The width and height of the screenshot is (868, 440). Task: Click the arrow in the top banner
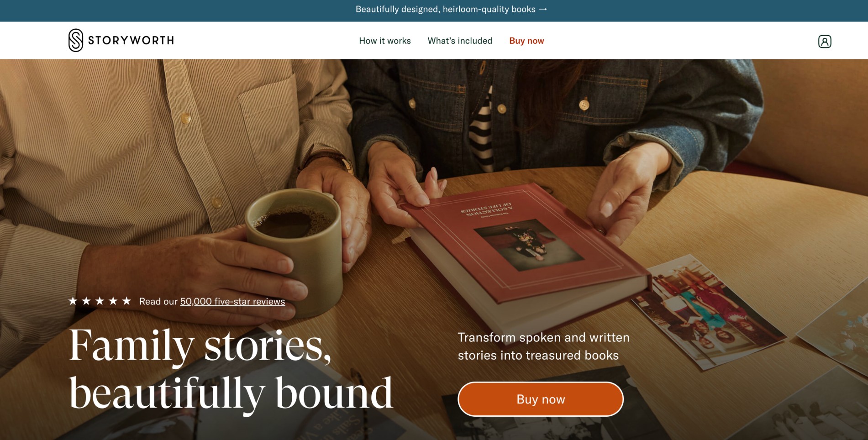(543, 9)
